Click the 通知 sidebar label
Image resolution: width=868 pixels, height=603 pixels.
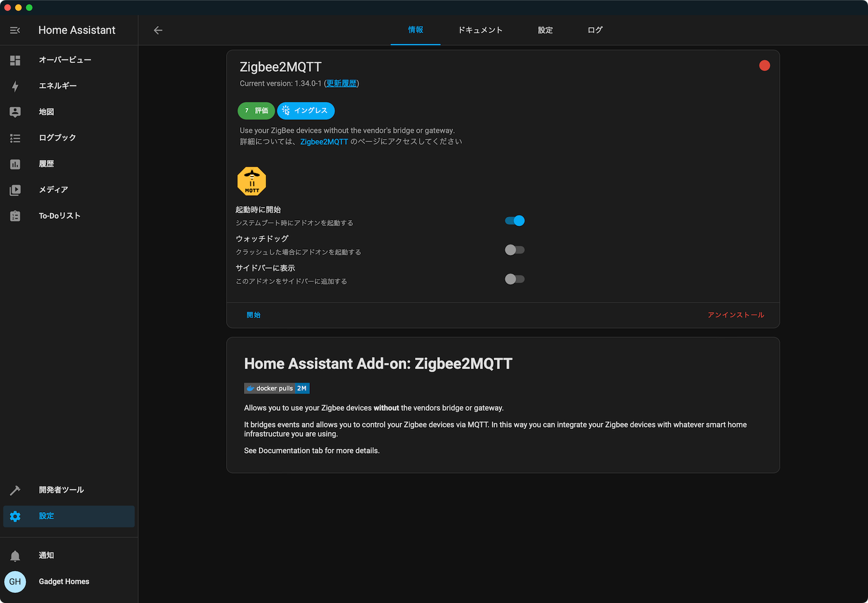47,555
